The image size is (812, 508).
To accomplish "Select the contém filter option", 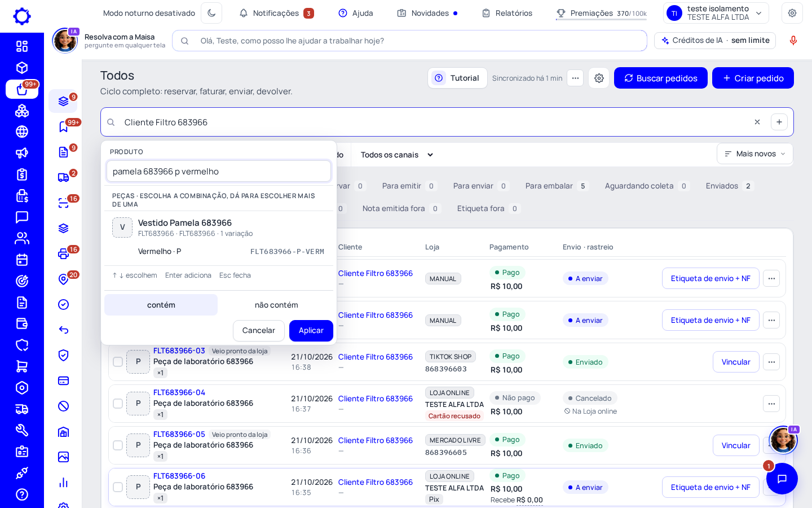I will 161,305.
